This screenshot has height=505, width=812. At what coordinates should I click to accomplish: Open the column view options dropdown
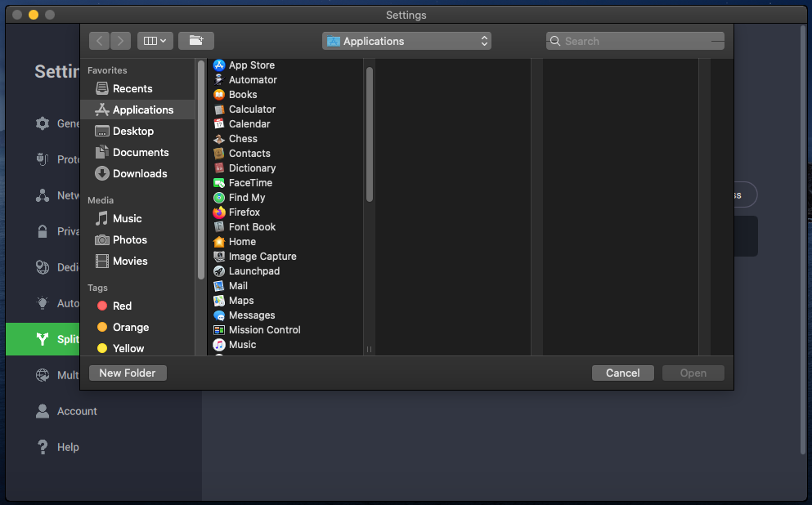point(155,41)
